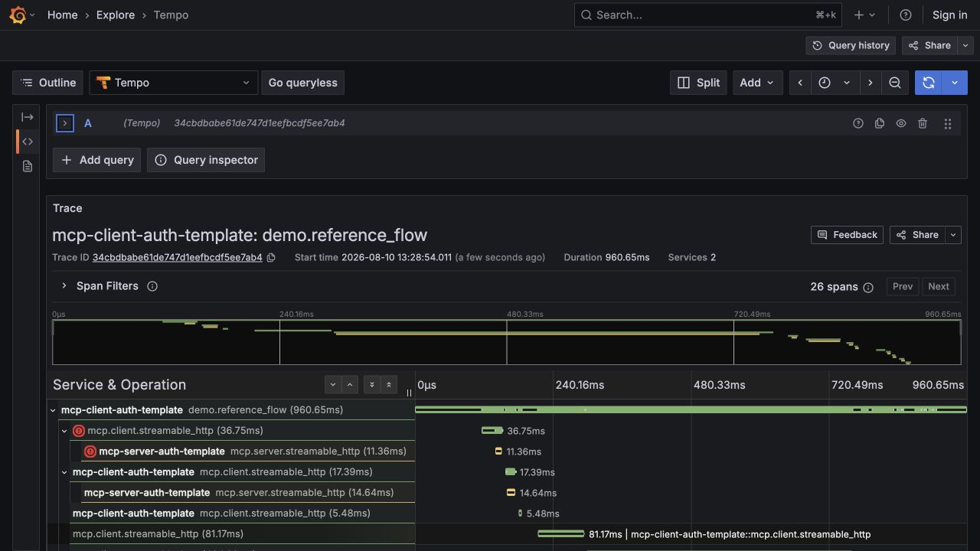This screenshot has height=551, width=980.
Task: Click the Add query button
Action: pos(96,160)
